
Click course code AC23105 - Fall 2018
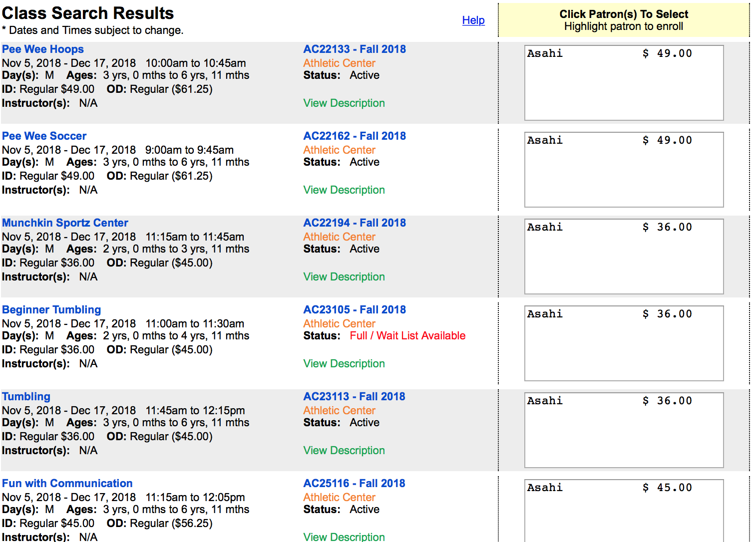[x=354, y=310]
